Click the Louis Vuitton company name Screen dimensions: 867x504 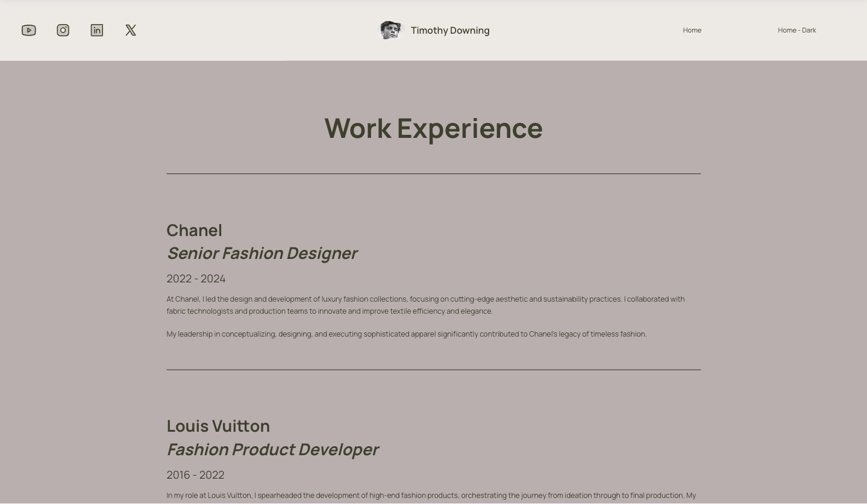coord(218,426)
